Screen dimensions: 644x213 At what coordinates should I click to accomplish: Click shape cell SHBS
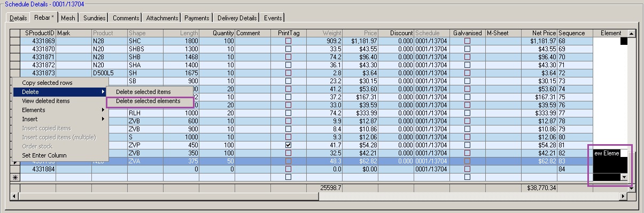[145, 49]
